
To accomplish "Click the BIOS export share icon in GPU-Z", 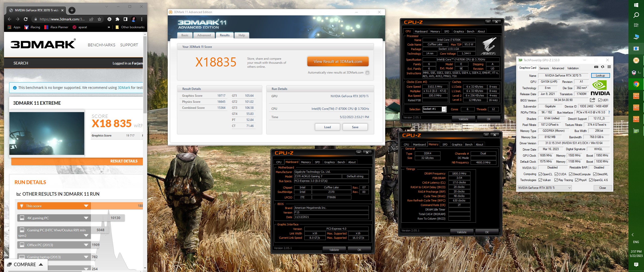I will (x=592, y=100).
